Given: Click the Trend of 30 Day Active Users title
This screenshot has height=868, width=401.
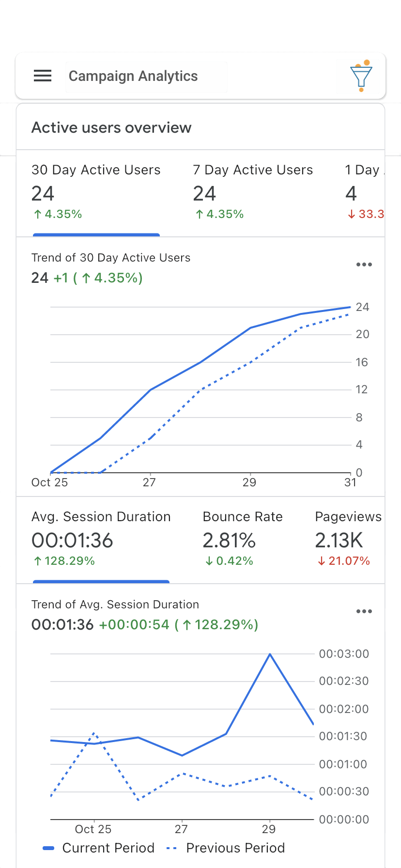Looking at the screenshot, I should tap(111, 258).
